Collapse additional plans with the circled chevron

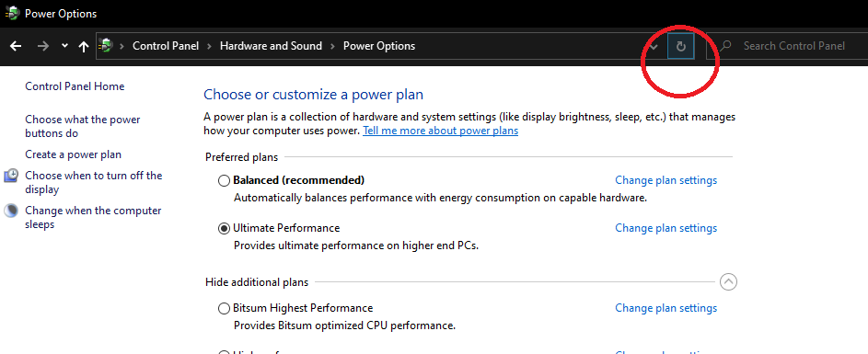(728, 282)
